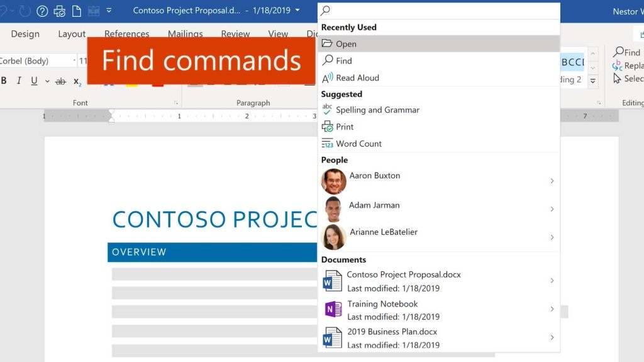Toggle Subscript formatting

coord(77,81)
